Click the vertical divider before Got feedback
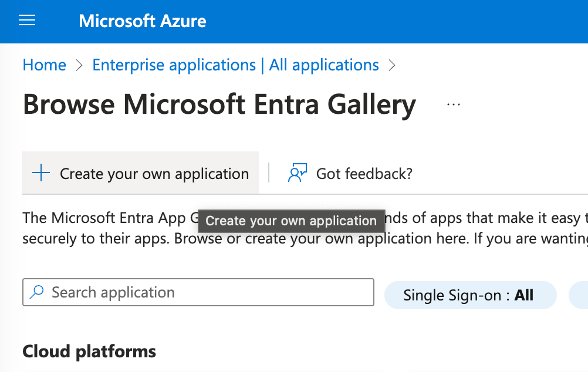Viewport: 588px width, 372px height. tap(269, 173)
